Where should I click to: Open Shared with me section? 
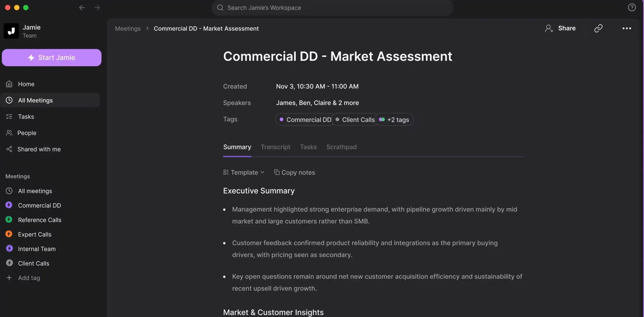coord(39,149)
